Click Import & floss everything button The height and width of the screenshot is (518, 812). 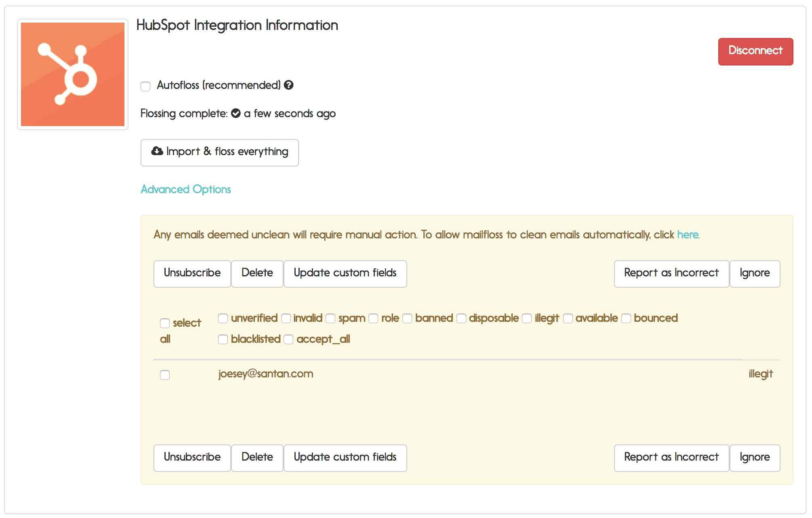pyautogui.click(x=220, y=152)
